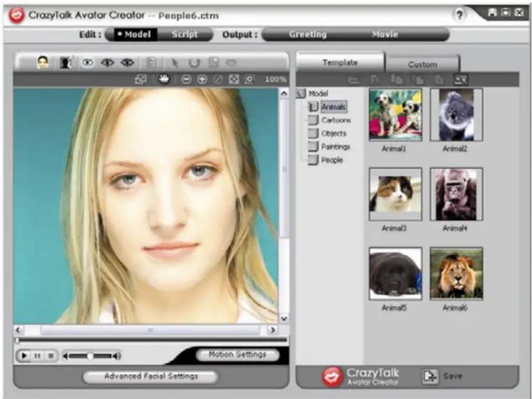The width and height of the screenshot is (532, 399).
Task: Select the People category in tree
Action: point(332,160)
